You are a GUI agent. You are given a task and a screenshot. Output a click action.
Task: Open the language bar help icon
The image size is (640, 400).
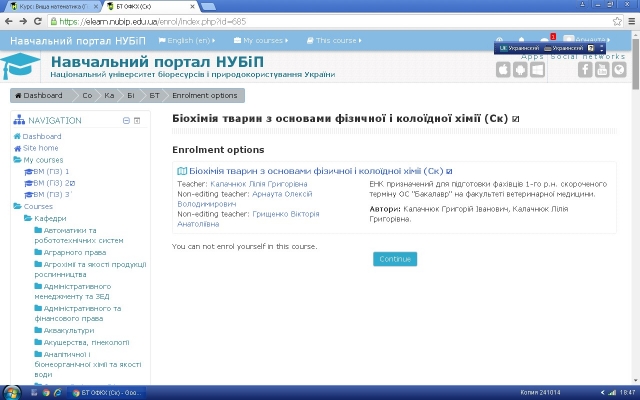click(591, 48)
